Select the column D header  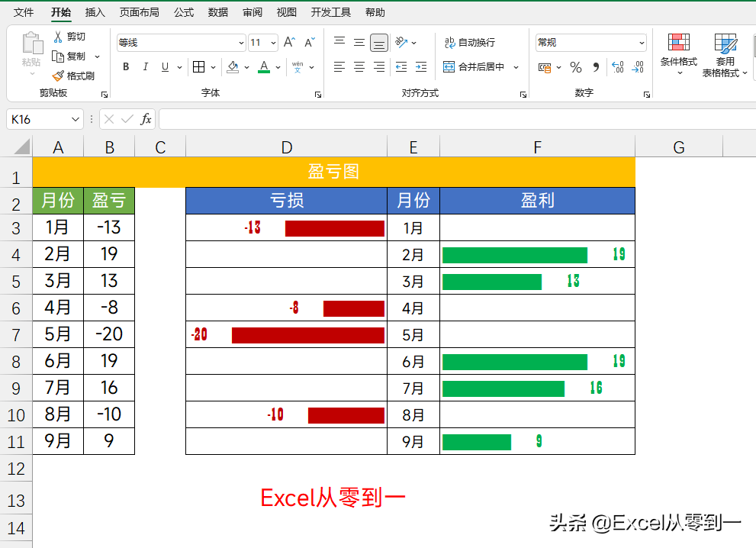tap(286, 147)
